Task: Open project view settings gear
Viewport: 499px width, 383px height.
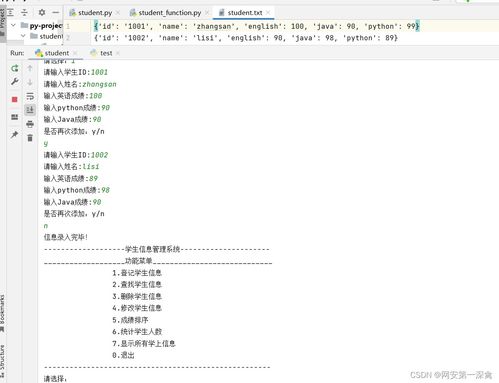Action: (x=42, y=12)
